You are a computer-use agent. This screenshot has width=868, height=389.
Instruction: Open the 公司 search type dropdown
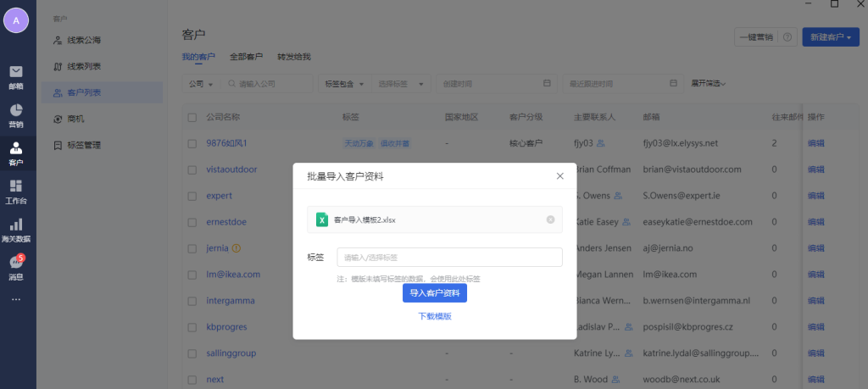coord(200,84)
